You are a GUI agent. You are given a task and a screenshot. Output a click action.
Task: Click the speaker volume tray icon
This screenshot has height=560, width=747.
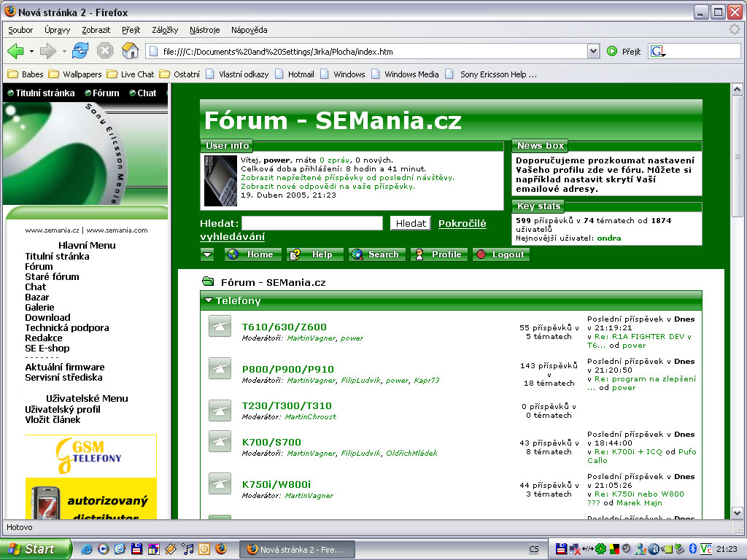pos(627,549)
